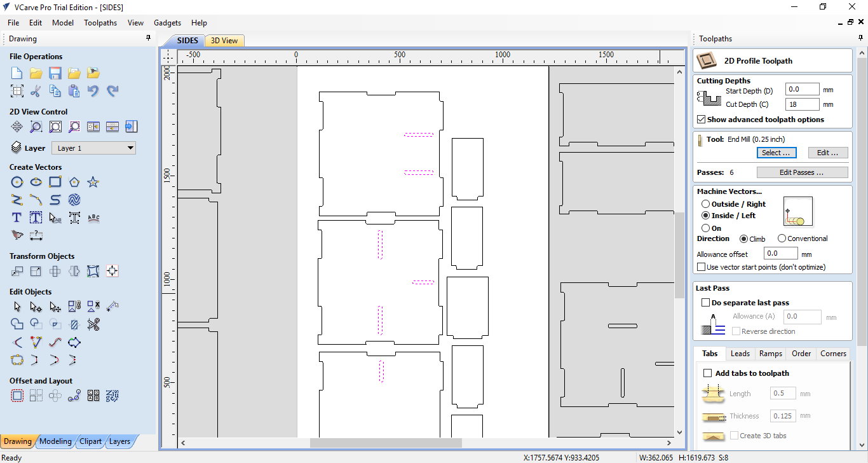The width and height of the screenshot is (868, 463).
Task: Click the Cut Depth input field
Action: (x=802, y=104)
